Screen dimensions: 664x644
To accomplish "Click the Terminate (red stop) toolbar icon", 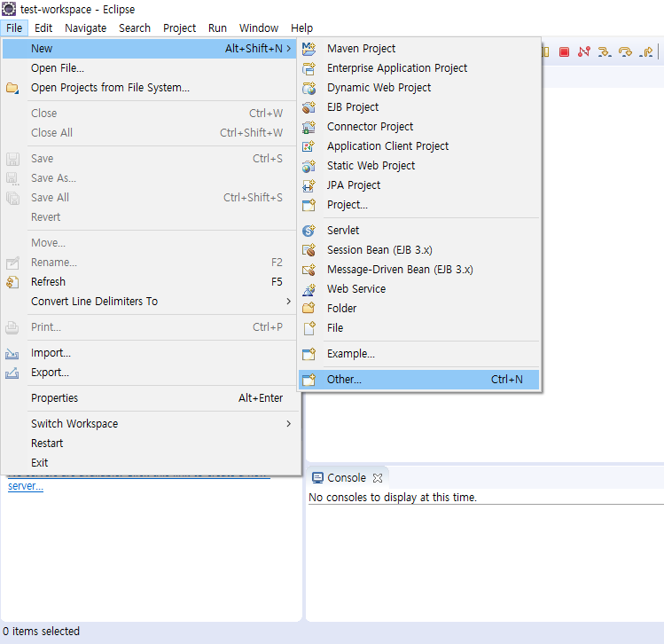I will click(564, 51).
